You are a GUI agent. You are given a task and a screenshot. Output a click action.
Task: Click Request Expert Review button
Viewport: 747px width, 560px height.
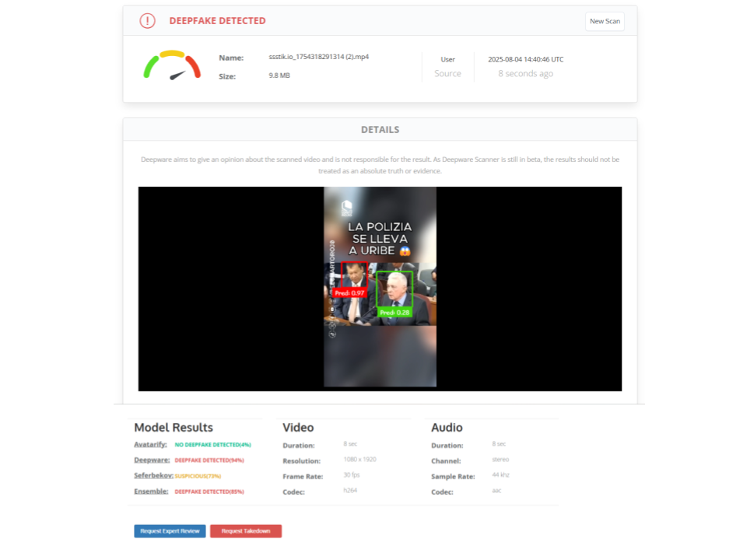pyautogui.click(x=170, y=531)
